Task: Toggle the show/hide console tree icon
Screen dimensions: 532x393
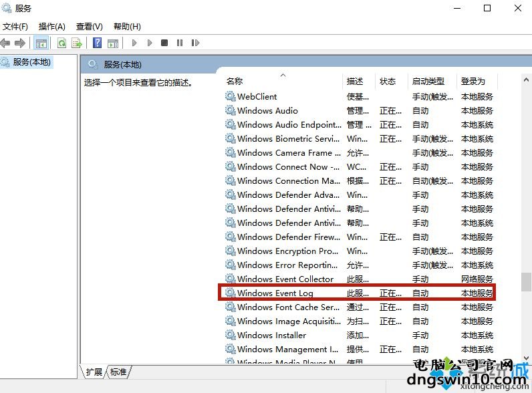Action: click(x=41, y=43)
